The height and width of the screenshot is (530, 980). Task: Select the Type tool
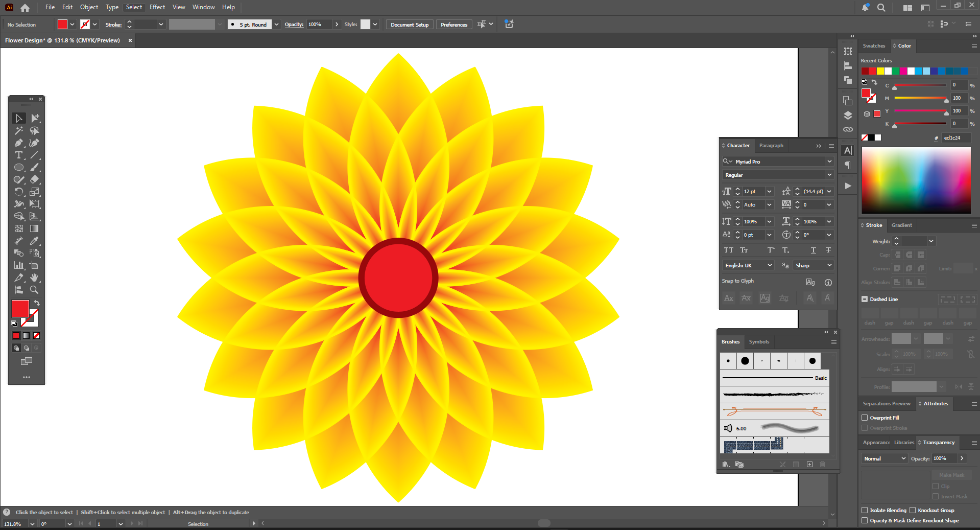tap(19, 155)
